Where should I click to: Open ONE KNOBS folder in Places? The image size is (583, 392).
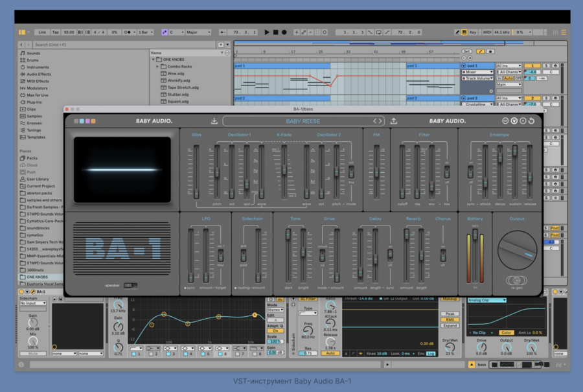point(39,277)
